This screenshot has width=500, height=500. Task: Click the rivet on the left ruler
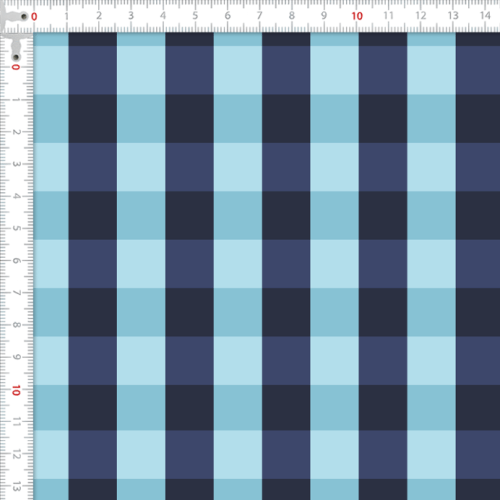[16, 57]
